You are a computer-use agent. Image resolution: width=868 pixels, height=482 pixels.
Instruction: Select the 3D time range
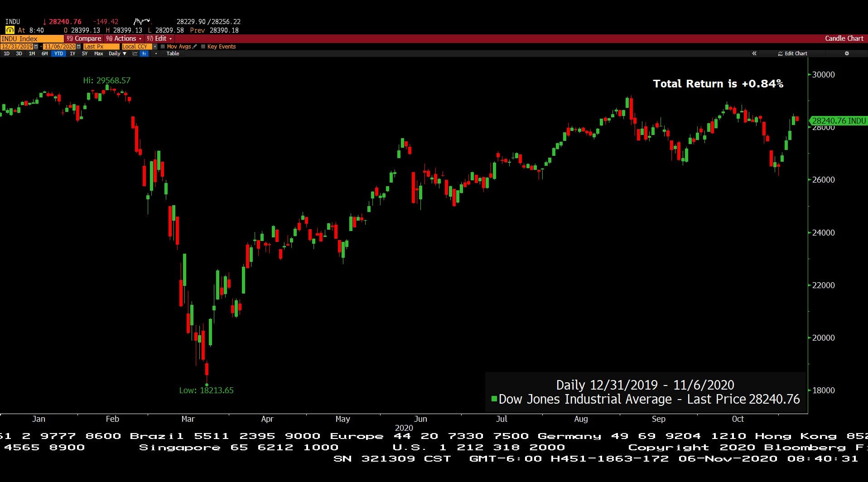click(19, 53)
